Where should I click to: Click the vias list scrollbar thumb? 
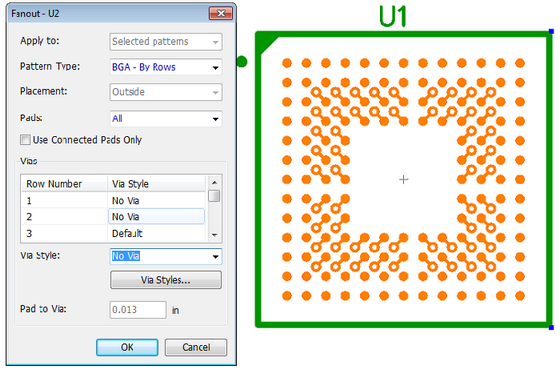tap(214, 196)
